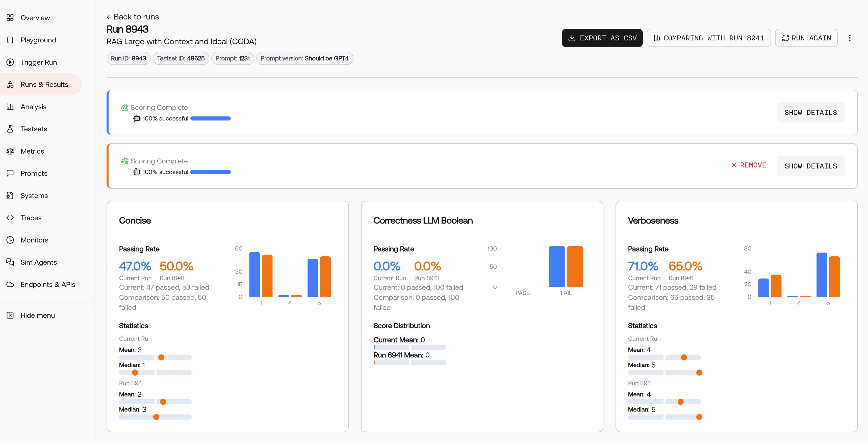Image resolution: width=868 pixels, height=441 pixels.
Task: Click the Comparing with Run 8941 button
Action: click(x=709, y=38)
